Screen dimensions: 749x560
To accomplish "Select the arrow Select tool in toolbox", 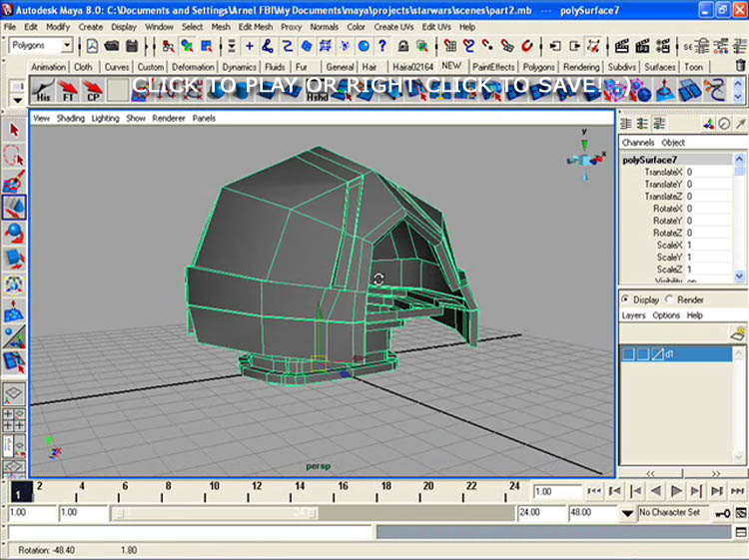I will [14, 130].
